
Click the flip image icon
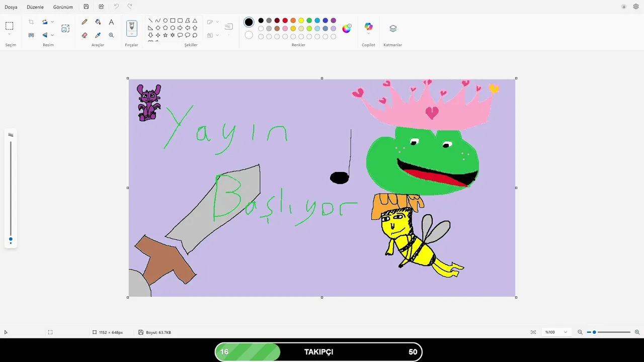(45, 35)
